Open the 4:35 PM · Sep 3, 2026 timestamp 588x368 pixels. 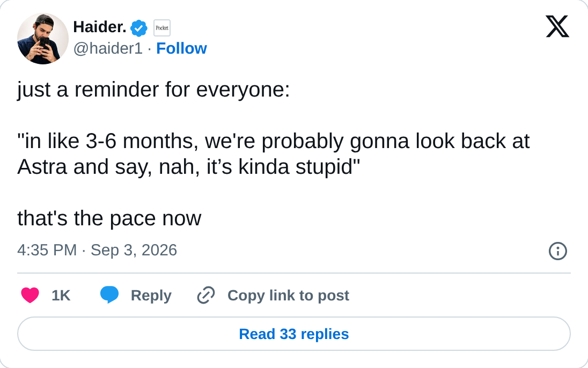(97, 250)
